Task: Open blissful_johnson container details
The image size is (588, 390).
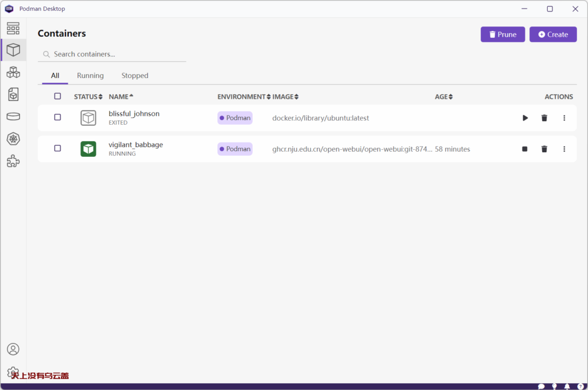Action: click(134, 114)
